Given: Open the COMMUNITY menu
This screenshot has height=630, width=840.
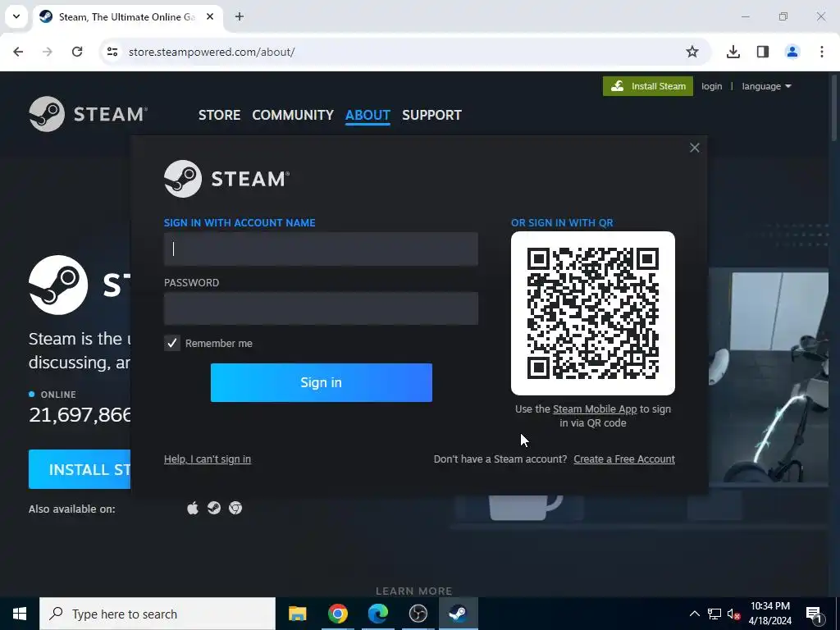Looking at the screenshot, I should tap(293, 115).
